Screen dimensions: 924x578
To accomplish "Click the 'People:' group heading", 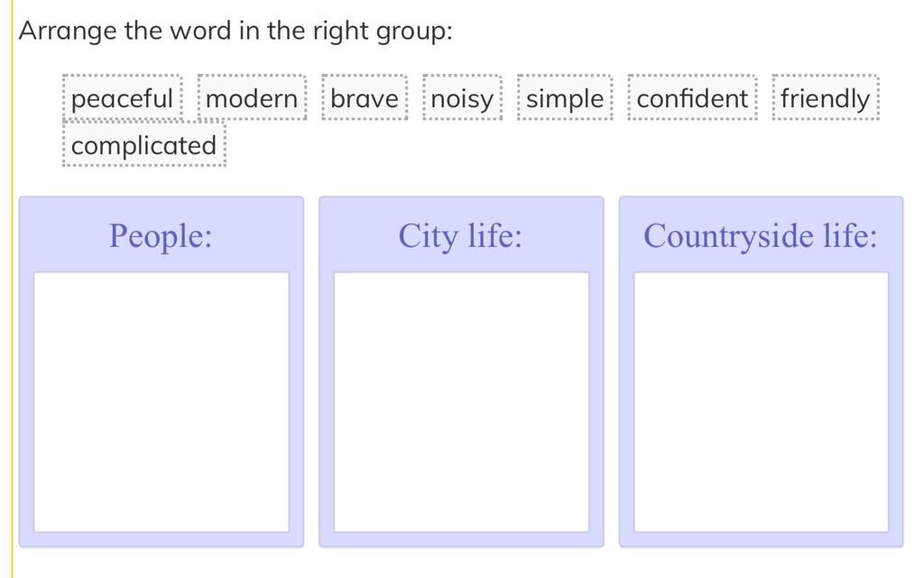I will coord(161,236).
